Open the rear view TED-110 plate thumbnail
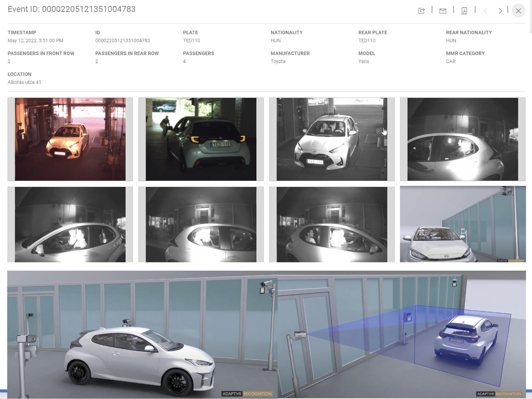This screenshot has height=399, width=532. coord(201,139)
